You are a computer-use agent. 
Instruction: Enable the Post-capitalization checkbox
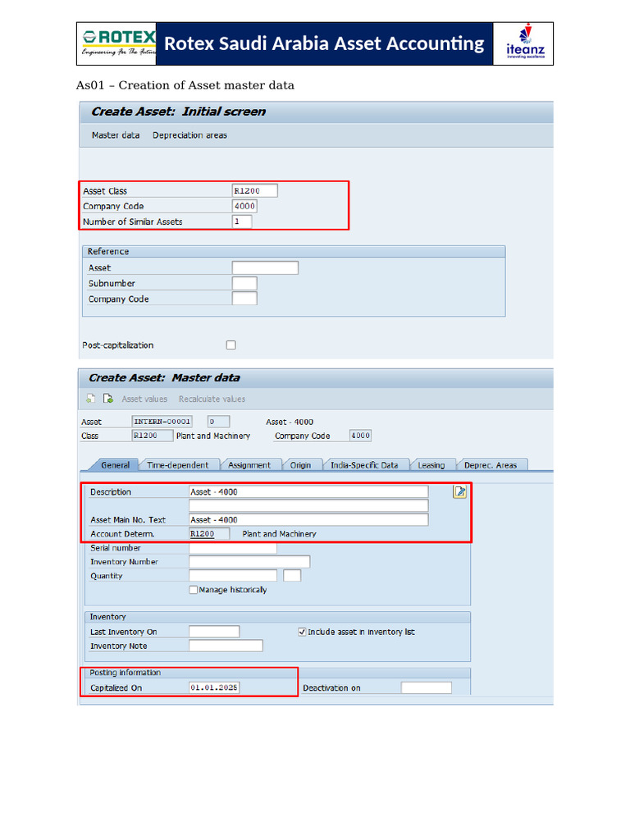point(231,345)
